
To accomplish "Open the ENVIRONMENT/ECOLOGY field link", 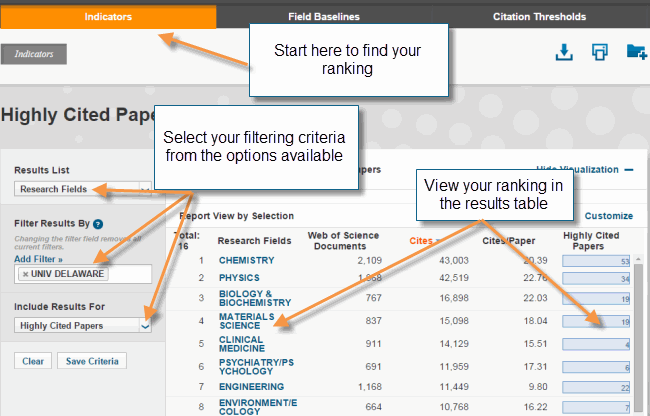I will pos(258,407).
